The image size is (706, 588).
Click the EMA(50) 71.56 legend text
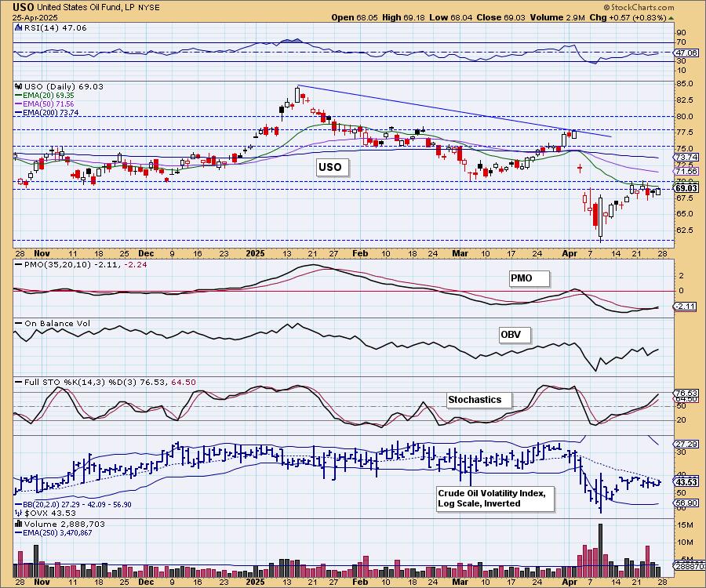point(49,104)
